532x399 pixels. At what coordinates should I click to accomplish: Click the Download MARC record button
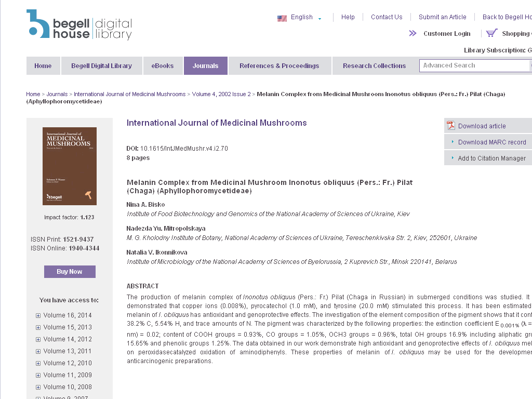coord(488,142)
